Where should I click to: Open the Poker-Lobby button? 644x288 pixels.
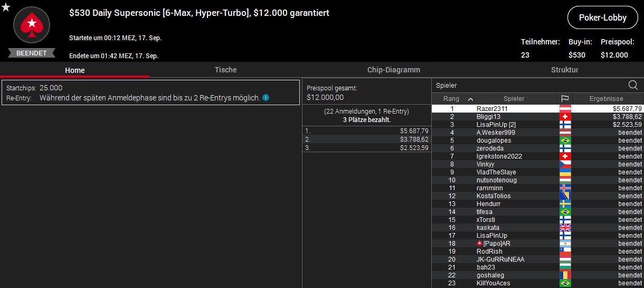tap(602, 17)
